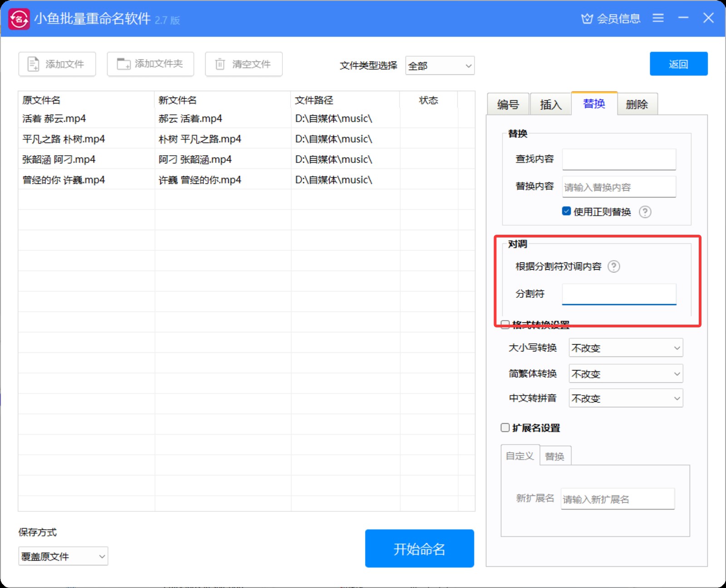Viewport: 726px width, 588px height.
Task: Expand the Chinese to pinyin dropdown
Action: tap(626, 399)
